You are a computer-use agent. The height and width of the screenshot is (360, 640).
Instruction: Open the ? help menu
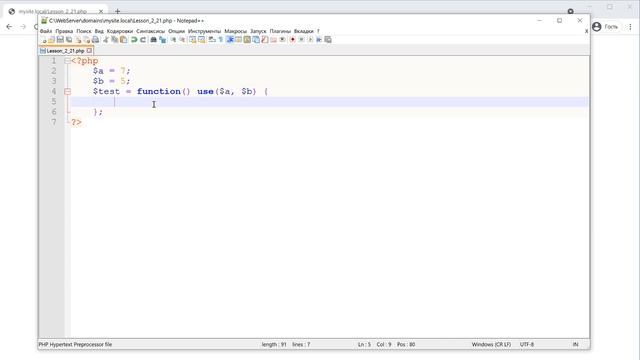318,31
